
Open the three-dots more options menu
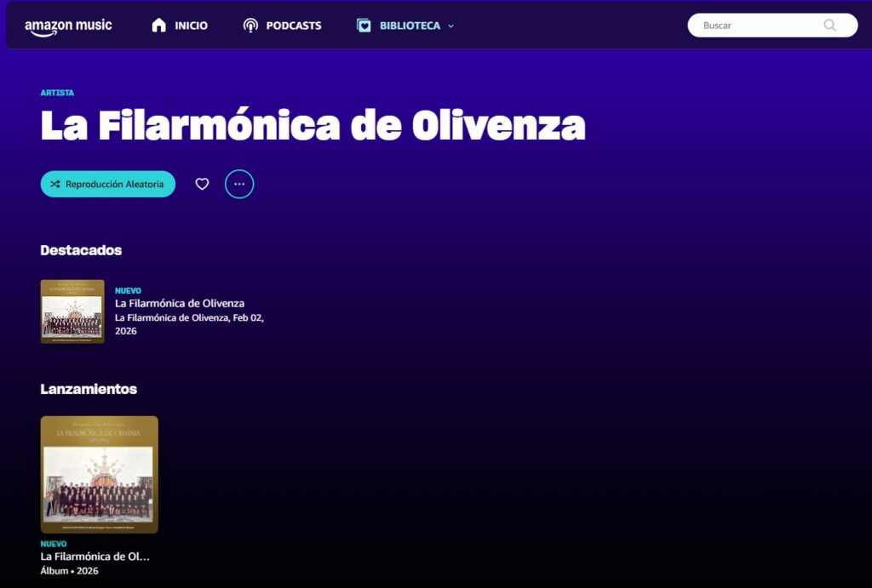(239, 184)
